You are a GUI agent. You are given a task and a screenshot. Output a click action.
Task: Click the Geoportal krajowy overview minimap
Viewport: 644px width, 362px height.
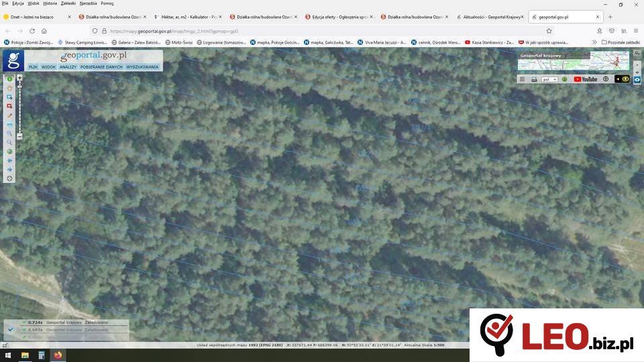click(x=574, y=61)
